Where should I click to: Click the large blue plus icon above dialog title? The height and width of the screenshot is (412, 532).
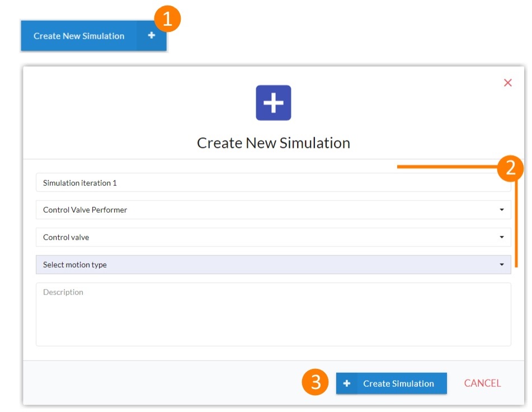274,102
